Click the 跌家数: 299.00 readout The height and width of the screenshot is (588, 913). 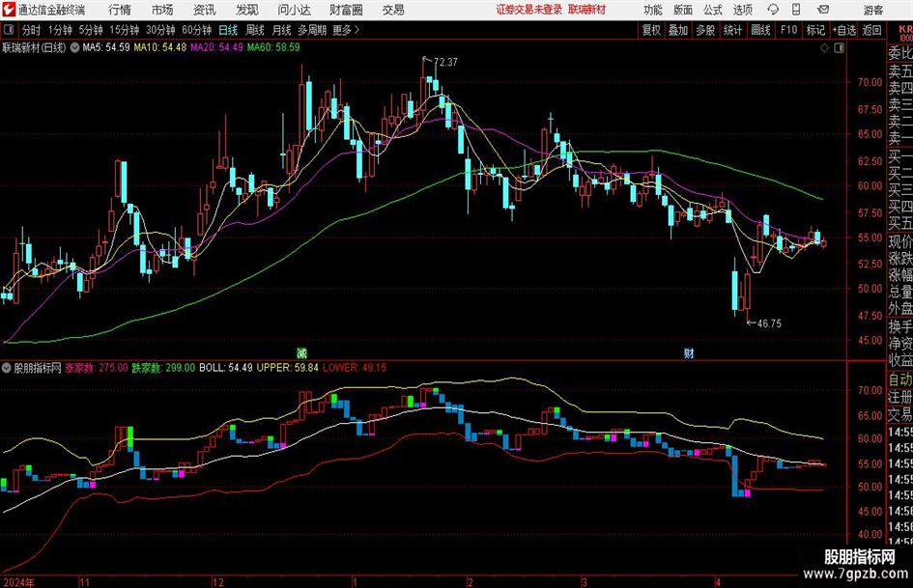(x=163, y=368)
